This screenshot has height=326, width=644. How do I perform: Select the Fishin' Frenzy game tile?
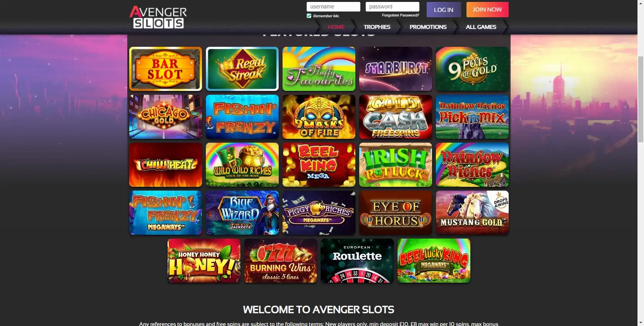click(x=242, y=117)
